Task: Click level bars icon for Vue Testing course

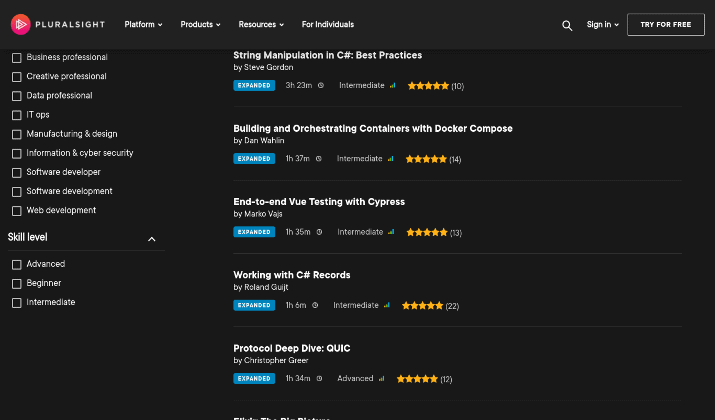Action: pyautogui.click(x=391, y=232)
